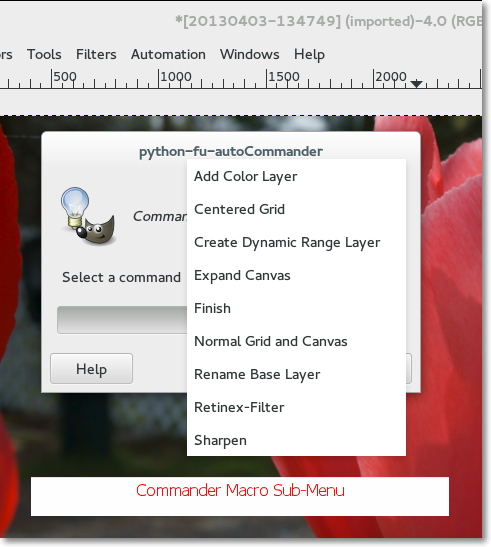This screenshot has height=547, width=491.
Task: Click the image window title text
Action: click(x=328, y=21)
